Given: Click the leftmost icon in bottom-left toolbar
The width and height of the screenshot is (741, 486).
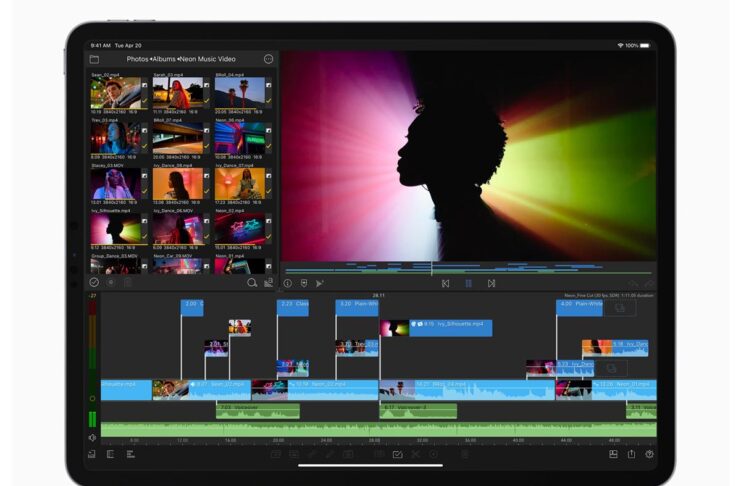Looking at the screenshot, I should pos(92,454).
